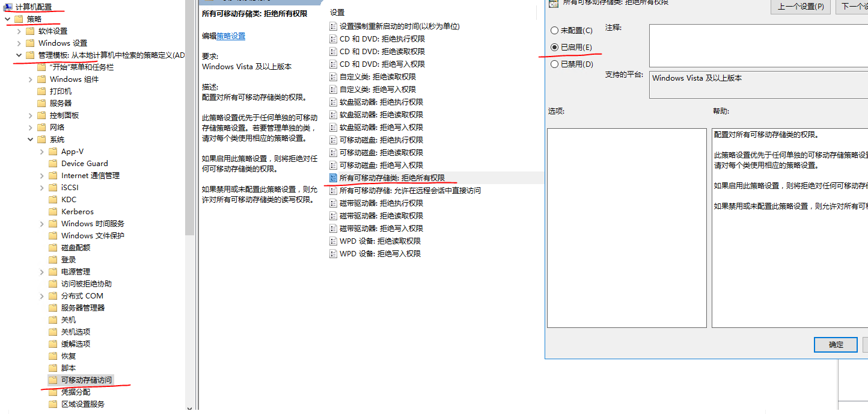
Task: Select the 计算机配置 node icon
Action: tap(8, 7)
